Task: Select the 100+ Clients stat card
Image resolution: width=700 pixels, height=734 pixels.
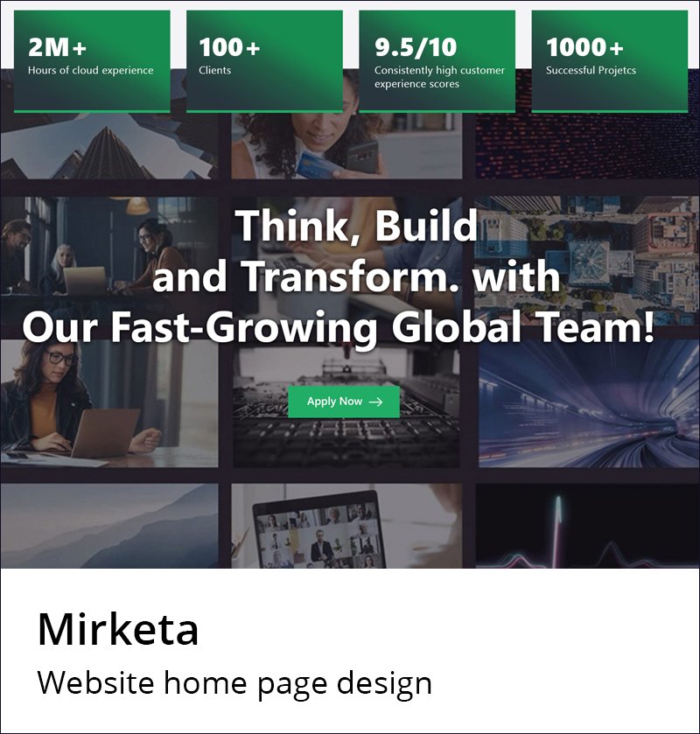Action: [264, 61]
